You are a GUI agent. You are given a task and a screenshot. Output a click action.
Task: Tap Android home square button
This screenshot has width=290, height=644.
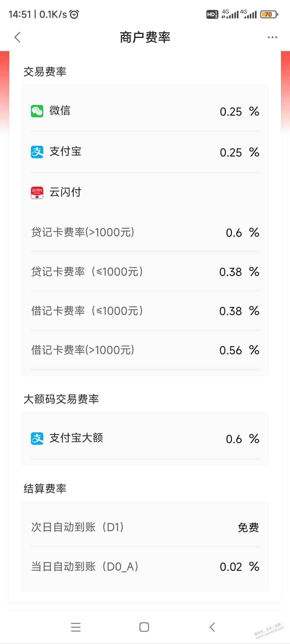144,627
